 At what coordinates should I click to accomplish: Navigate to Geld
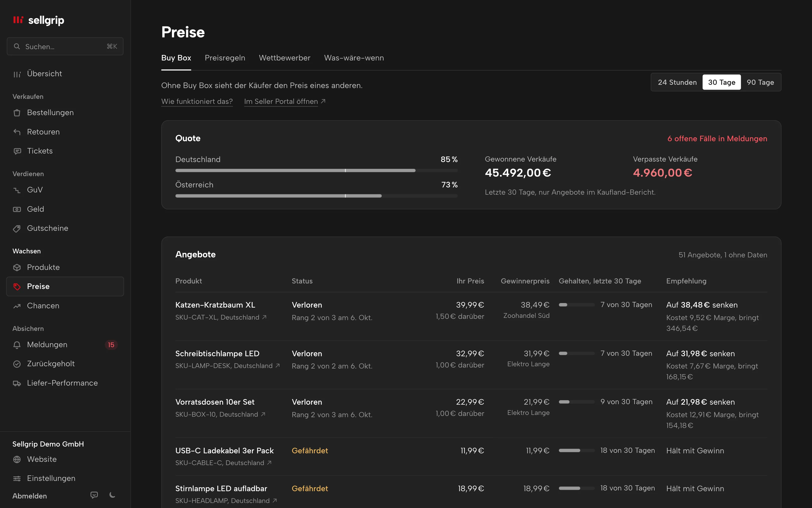[65, 209]
